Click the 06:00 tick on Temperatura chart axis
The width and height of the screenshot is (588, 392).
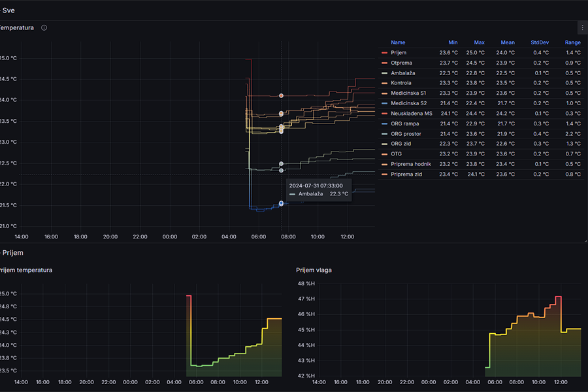258,237
